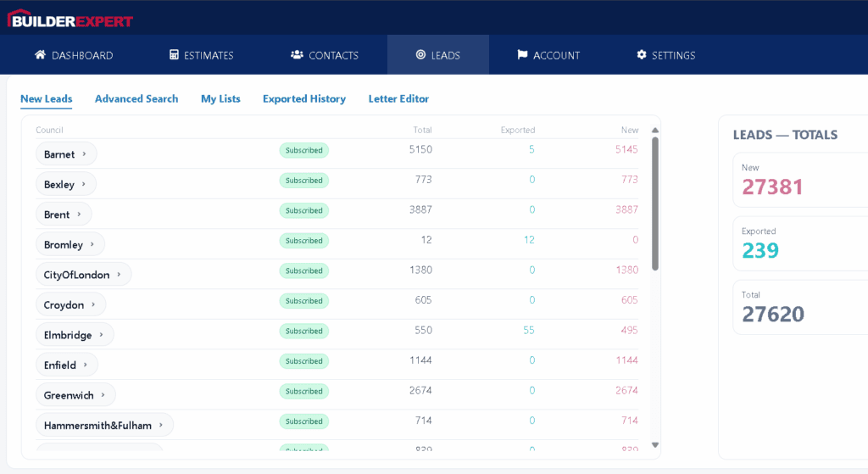Open the Bexley council button
868x474 pixels.
[x=66, y=184]
